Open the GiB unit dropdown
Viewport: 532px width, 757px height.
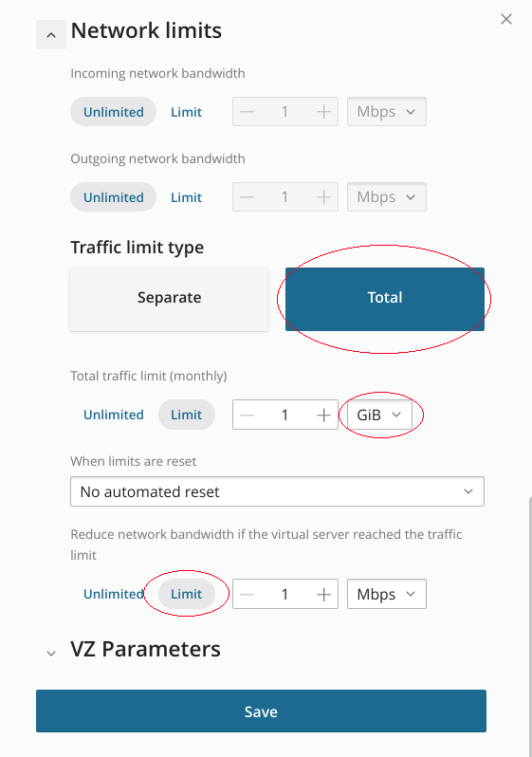click(379, 415)
